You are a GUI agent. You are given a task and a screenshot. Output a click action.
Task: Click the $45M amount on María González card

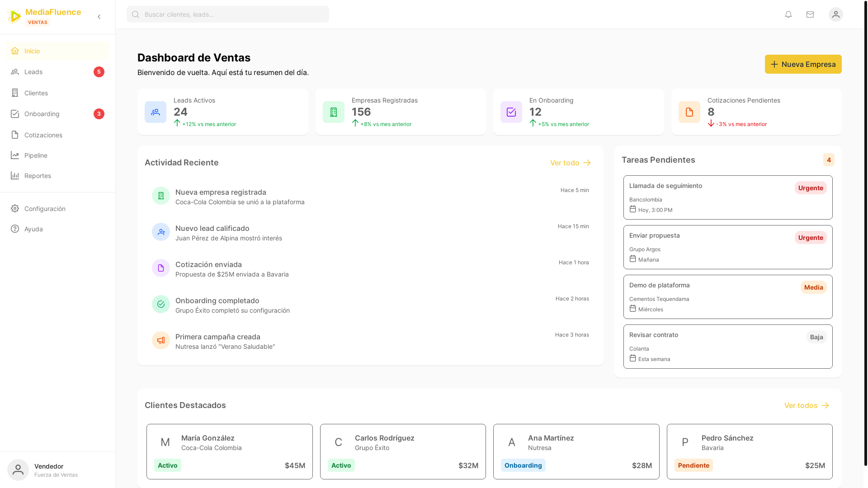click(295, 465)
